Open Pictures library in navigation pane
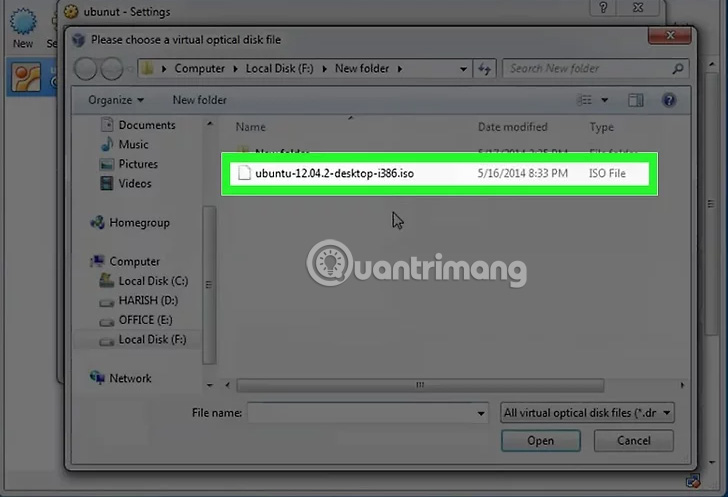Image resolution: width=728 pixels, height=497 pixels. [x=138, y=164]
